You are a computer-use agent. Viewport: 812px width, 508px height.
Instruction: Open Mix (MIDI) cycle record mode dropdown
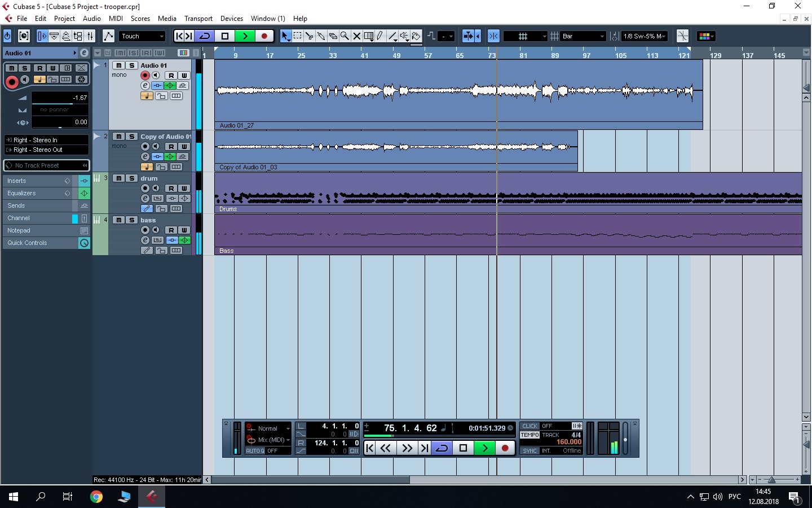pyautogui.click(x=268, y=440)
